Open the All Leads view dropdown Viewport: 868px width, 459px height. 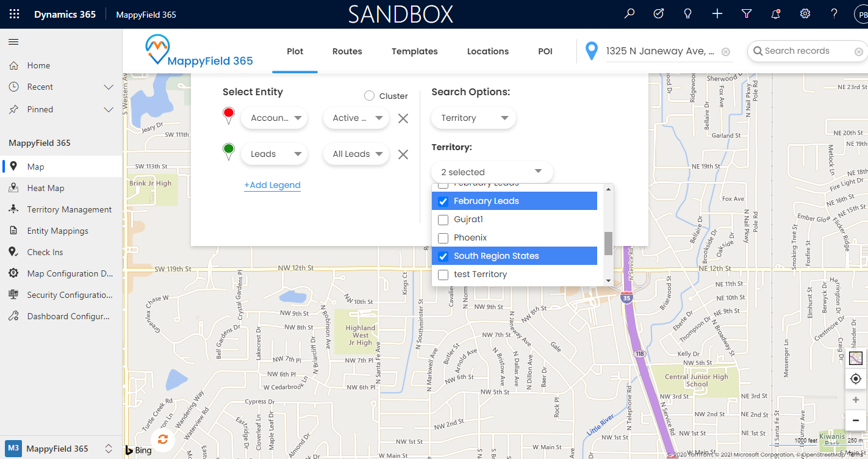click(356, 154)
